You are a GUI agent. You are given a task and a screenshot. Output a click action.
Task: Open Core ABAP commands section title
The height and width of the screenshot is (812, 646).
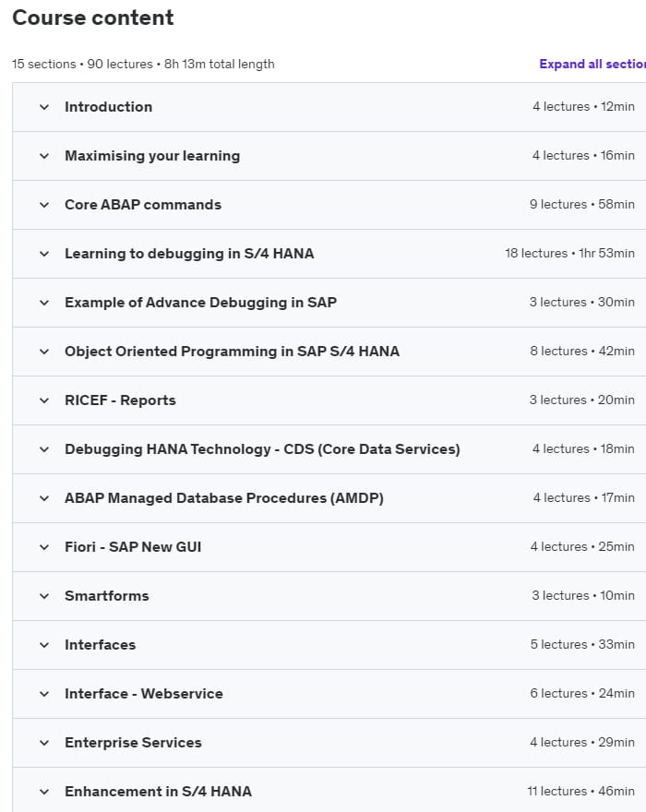tap(143, 205)
